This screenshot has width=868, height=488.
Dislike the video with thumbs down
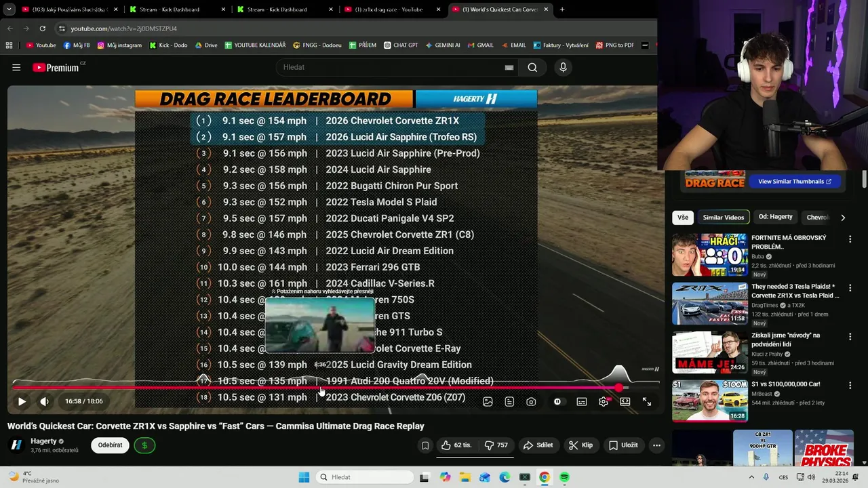pos(496,445)
